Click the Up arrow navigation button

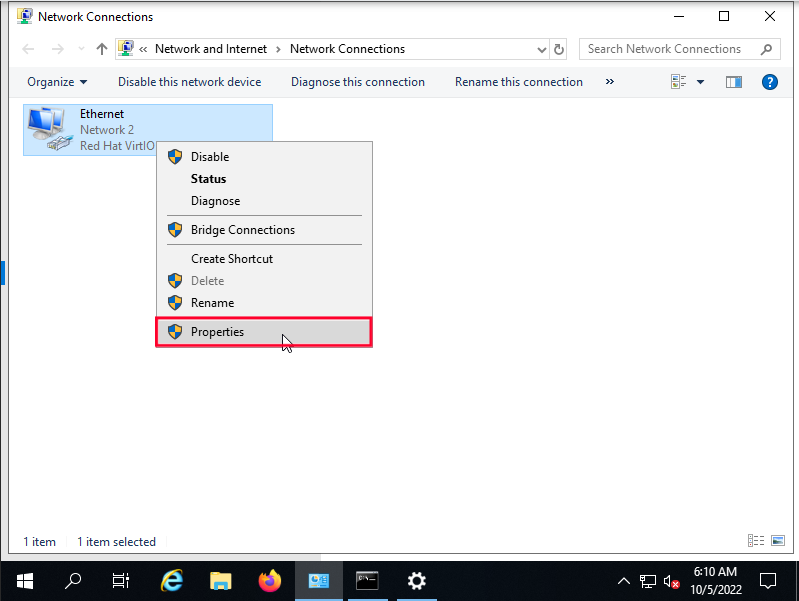click(101, 49)
